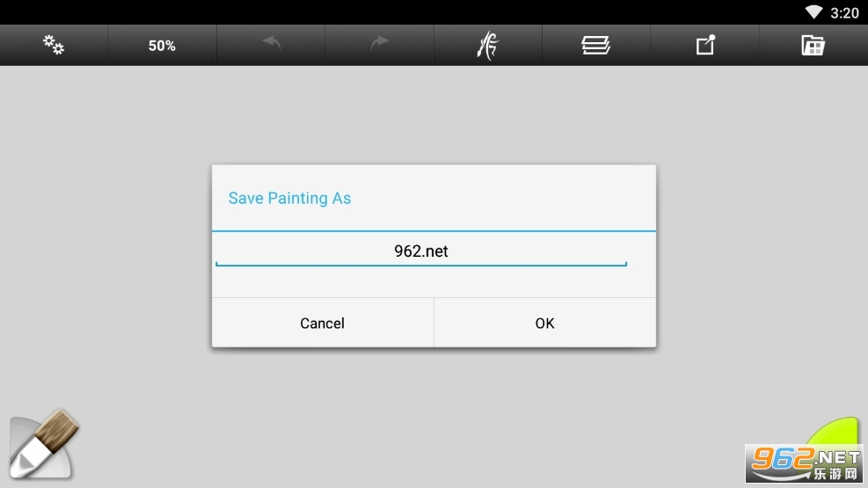Tap the 3:20 clock

844,12
